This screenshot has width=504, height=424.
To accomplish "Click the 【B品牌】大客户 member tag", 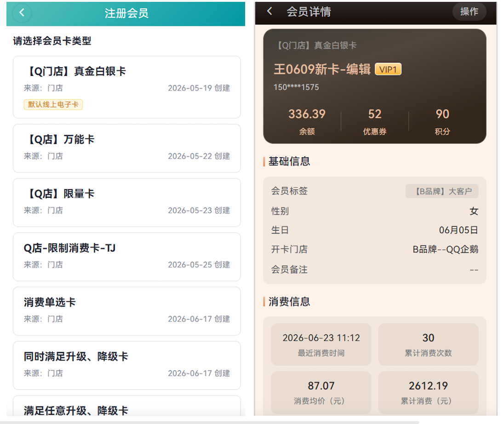I will [x=442, y=191].
